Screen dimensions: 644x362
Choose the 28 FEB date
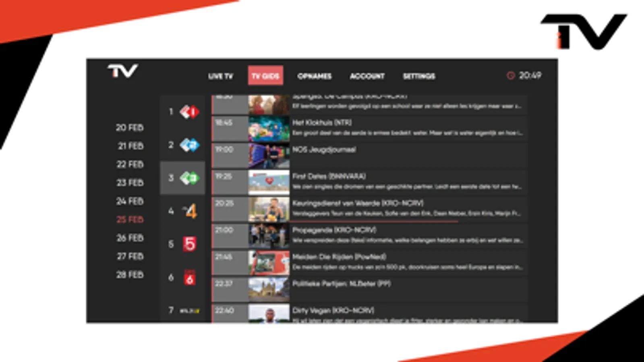[x=130, y=274]
